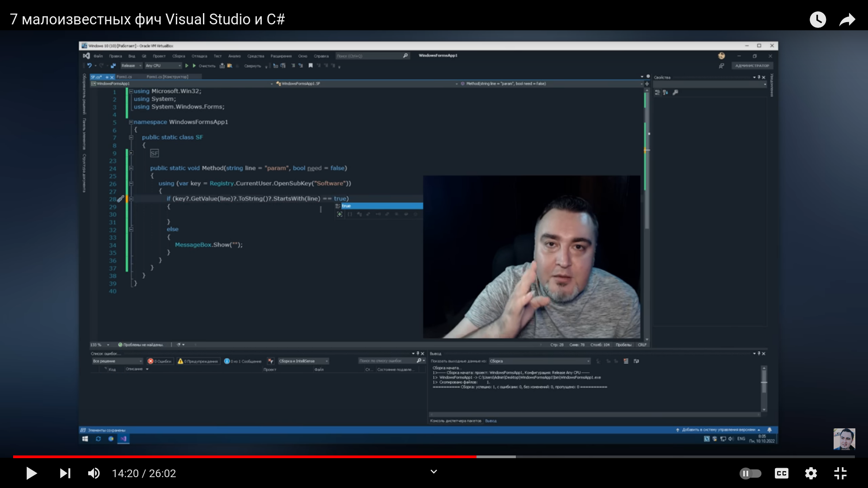
Task: Seek on the red video progress bar
Action: pyautogui.click(x=244, y=457)
